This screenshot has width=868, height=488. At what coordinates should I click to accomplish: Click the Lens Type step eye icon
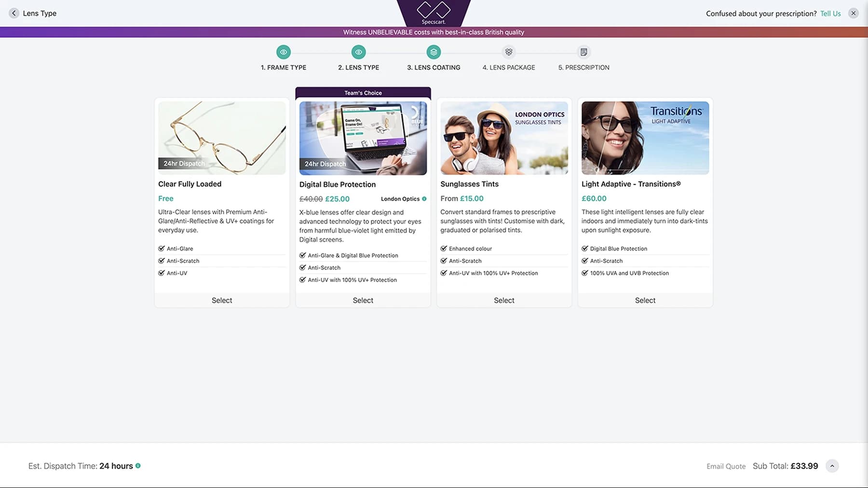(x=358, y=52)
